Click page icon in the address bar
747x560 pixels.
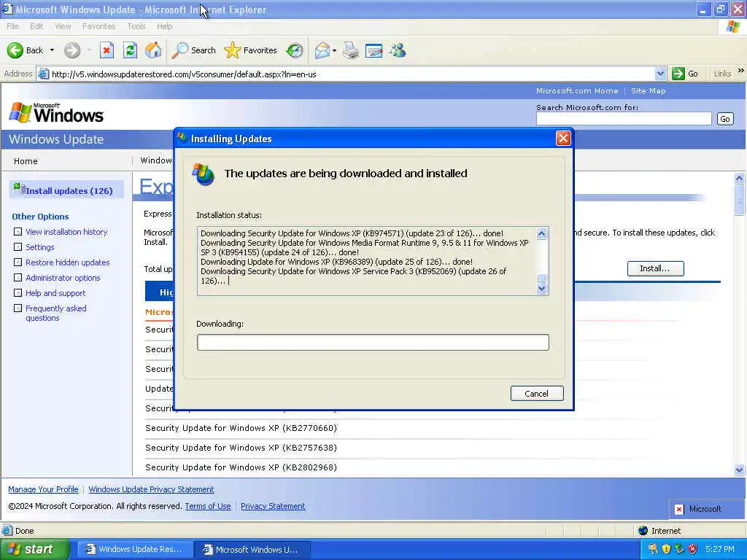[43, 74]
